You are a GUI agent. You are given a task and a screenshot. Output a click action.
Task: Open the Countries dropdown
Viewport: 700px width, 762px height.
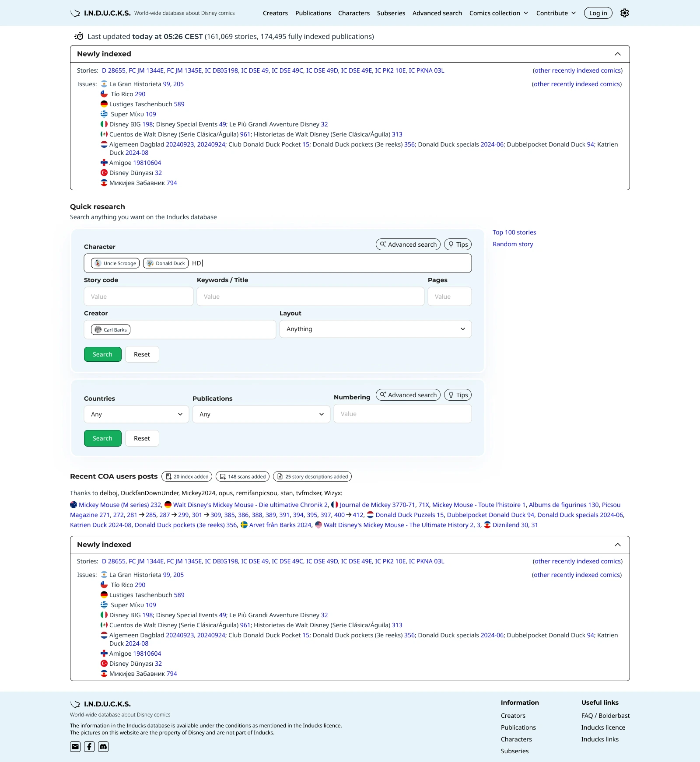[136, 414]
